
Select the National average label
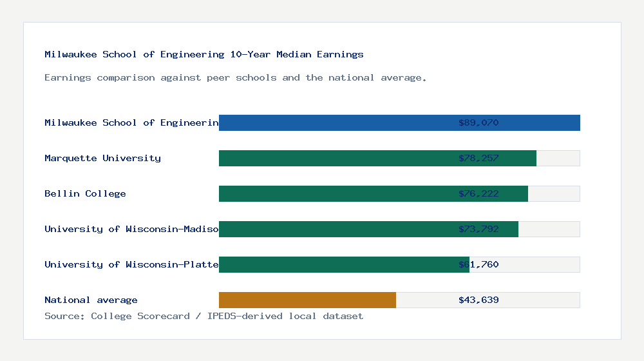pos(91,300)
